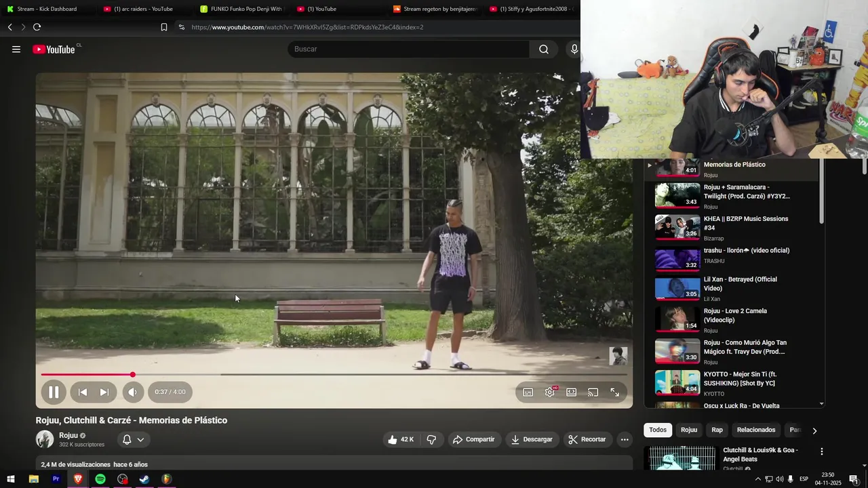Switch to Stream regeton by benjitajere tab
The height and width of the screenshot is (488, 868).
[436, 9]
